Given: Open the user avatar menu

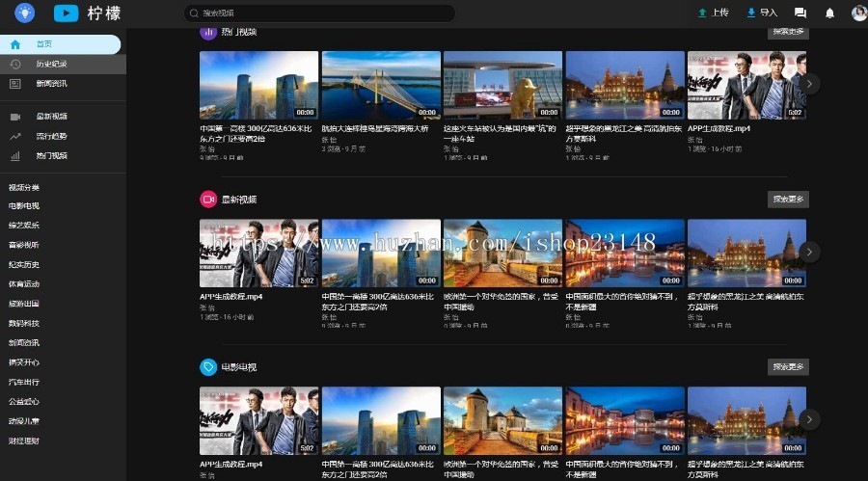Looking at the screenshot, I should coord(859,13).
